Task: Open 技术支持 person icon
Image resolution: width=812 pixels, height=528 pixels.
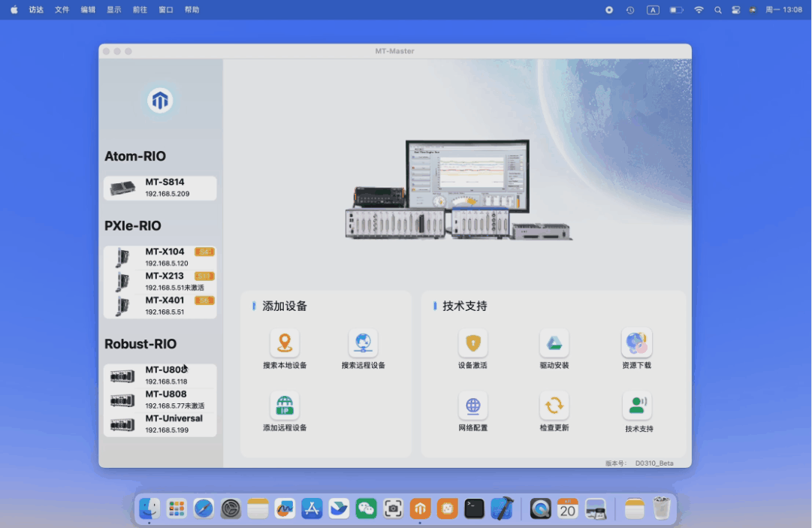Action: 637,406
